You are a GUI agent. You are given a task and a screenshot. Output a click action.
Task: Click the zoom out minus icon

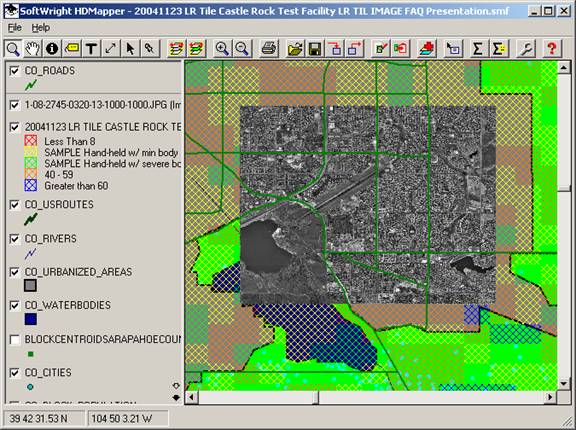coord(242,49)
